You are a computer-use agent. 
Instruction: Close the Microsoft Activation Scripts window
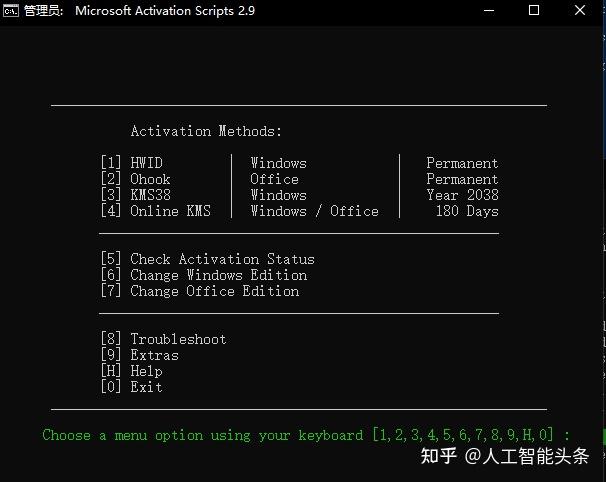pyautogui.click(x=581, y=11)
